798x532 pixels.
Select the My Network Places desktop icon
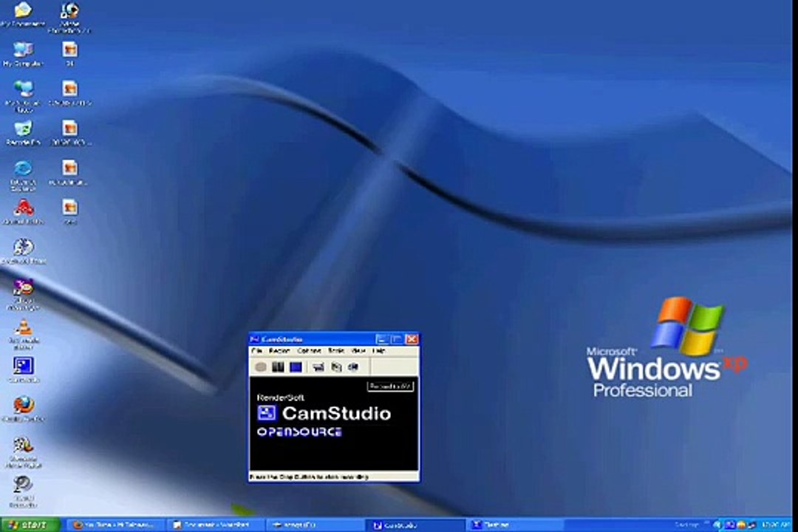click(23, 96)
